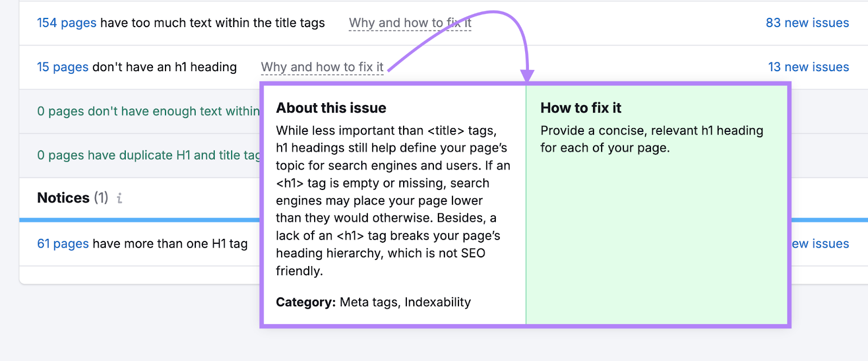Image resolution: width=868 pixels, height=361 pixels.
Task: Click the Notices section heading
Action: (x=63, y=198)
